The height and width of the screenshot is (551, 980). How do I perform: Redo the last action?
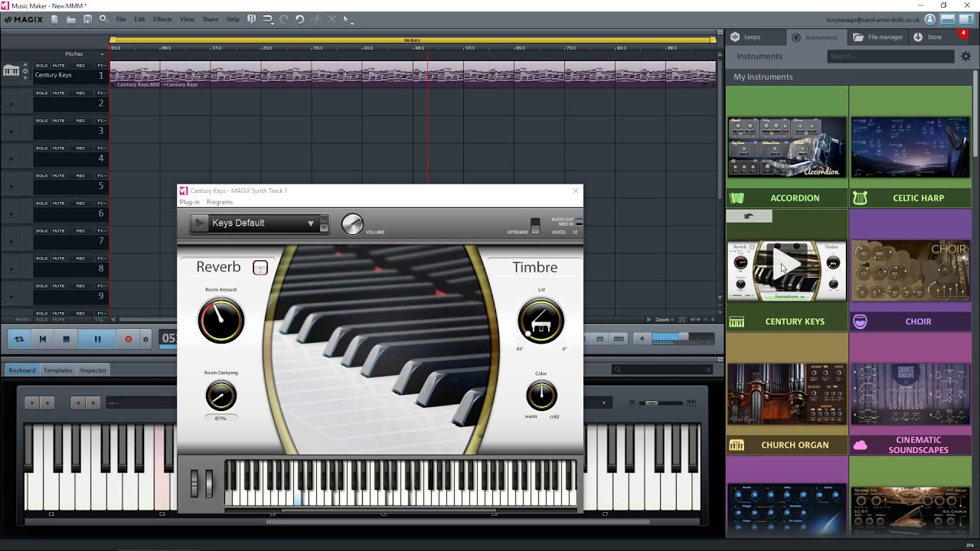283,19
